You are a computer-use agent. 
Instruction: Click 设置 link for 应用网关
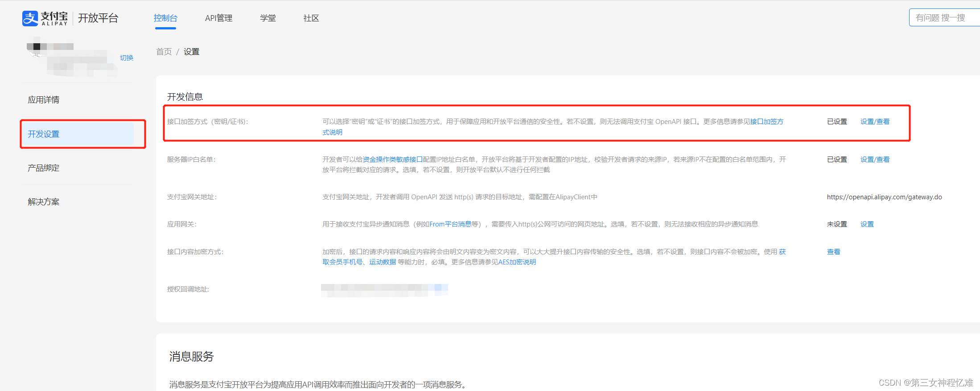tap(867, 224)
